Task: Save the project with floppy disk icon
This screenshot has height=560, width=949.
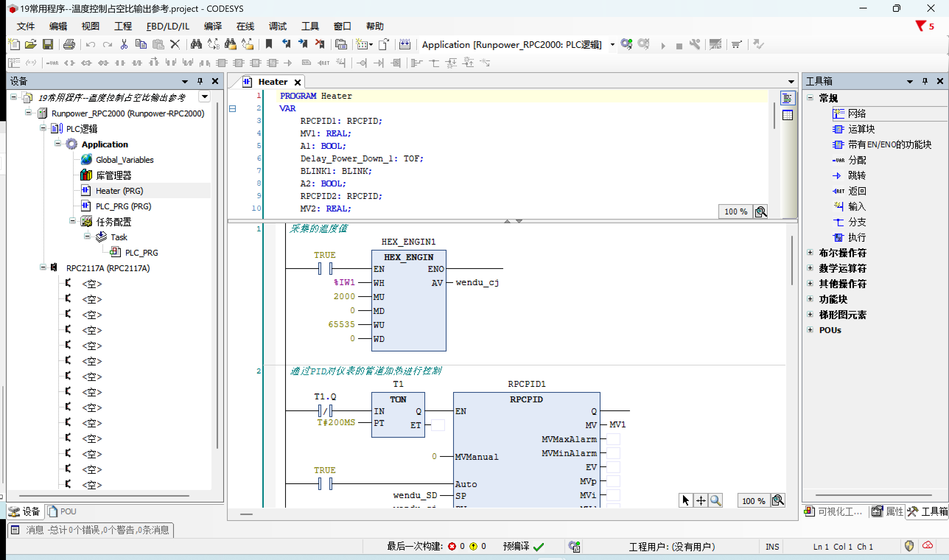Action: [48, 45]
